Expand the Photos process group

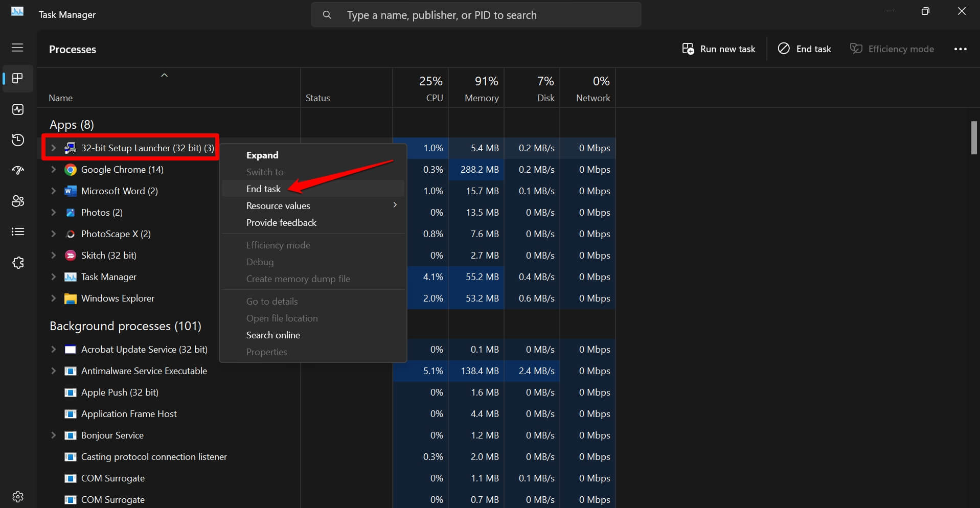pyautogui.click(x=53, y=213)
